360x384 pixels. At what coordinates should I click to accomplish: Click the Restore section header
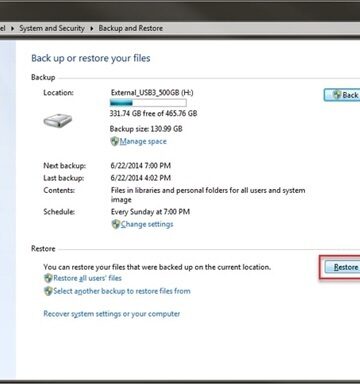click(x=43, y=249)
